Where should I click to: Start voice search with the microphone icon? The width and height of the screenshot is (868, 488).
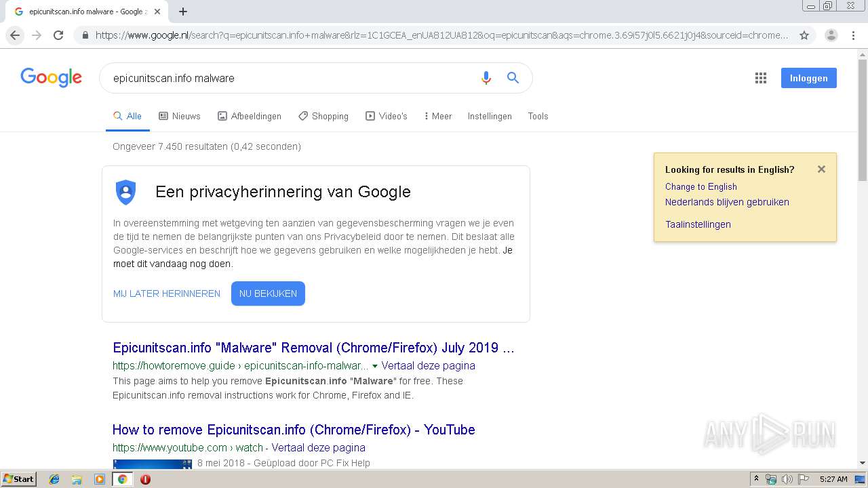[486, 78]
